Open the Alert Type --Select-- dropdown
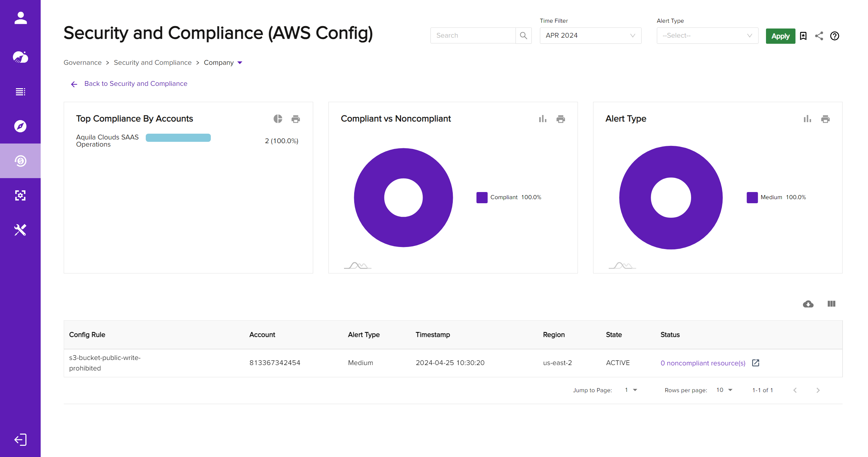This screenshot has height=457, width=868. 707,36
